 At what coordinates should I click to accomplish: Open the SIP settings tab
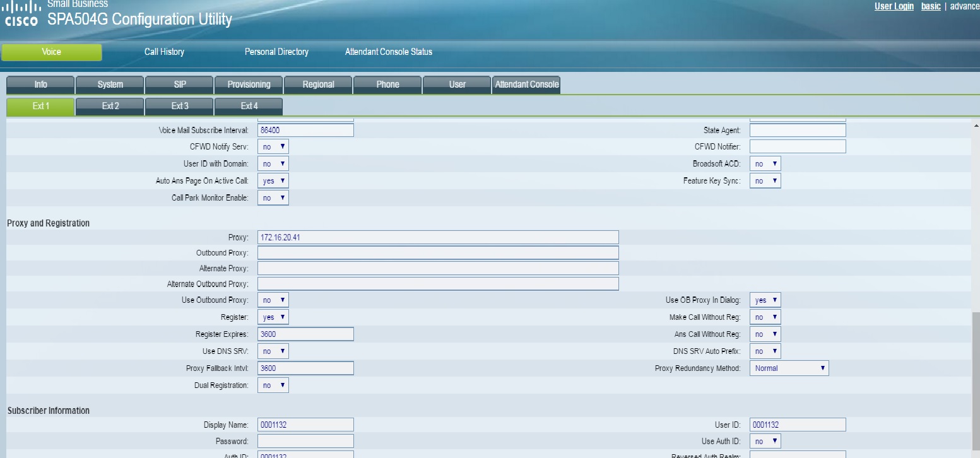[180, 85]
